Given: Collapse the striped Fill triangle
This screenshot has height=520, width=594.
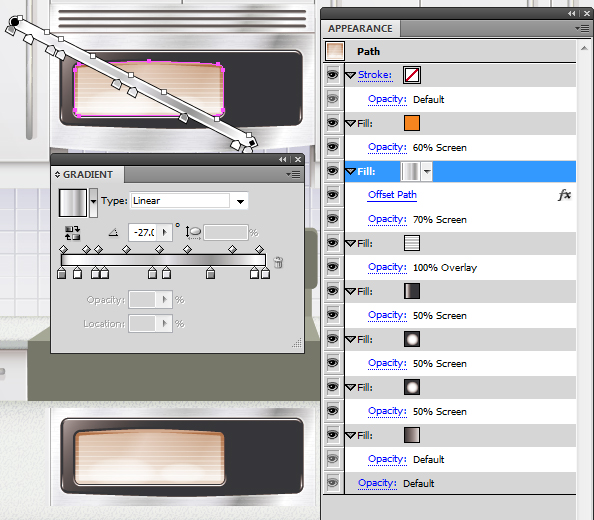Looking at the screenshot, I should (x=351, y=244).
